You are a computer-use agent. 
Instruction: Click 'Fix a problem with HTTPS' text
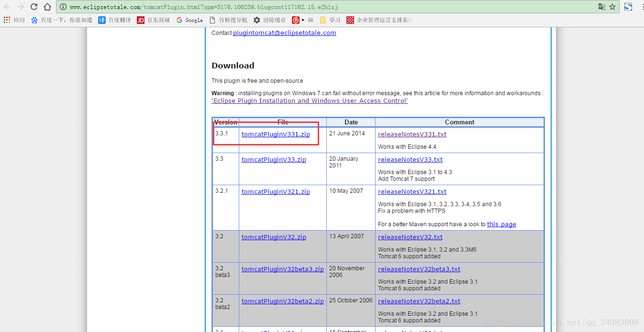[411, 211]
